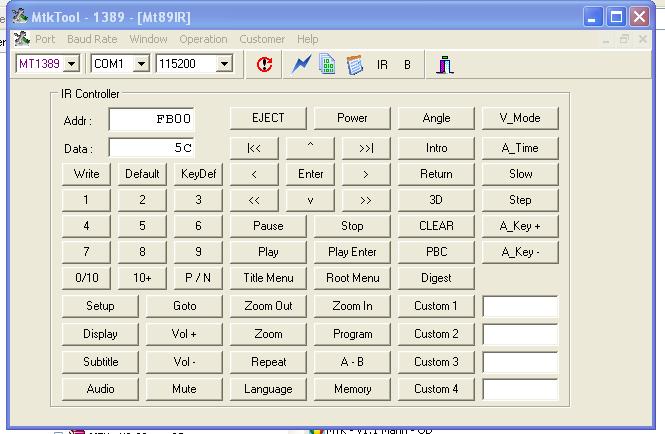Click the Pause button
The width and height of the screenshot is (665, 434).
pos(268,226)
